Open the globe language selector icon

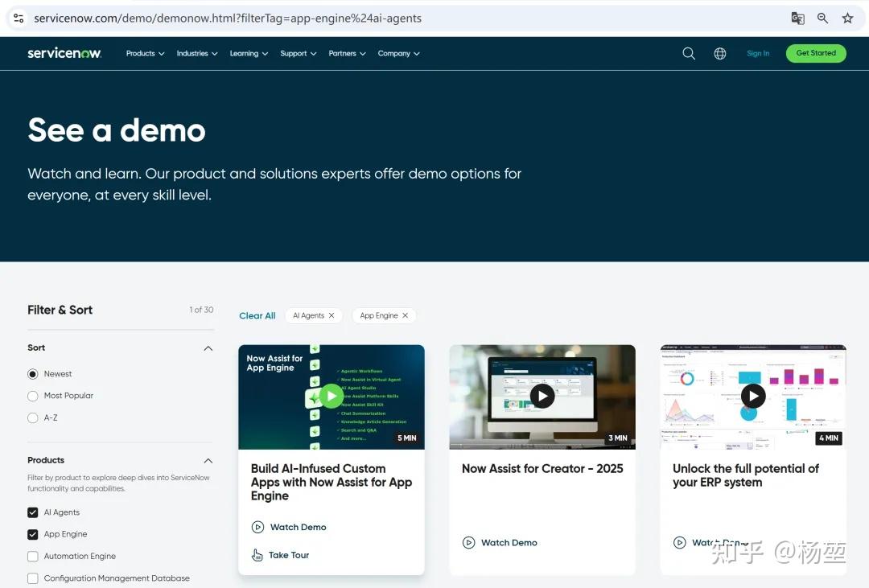[720, 53]
